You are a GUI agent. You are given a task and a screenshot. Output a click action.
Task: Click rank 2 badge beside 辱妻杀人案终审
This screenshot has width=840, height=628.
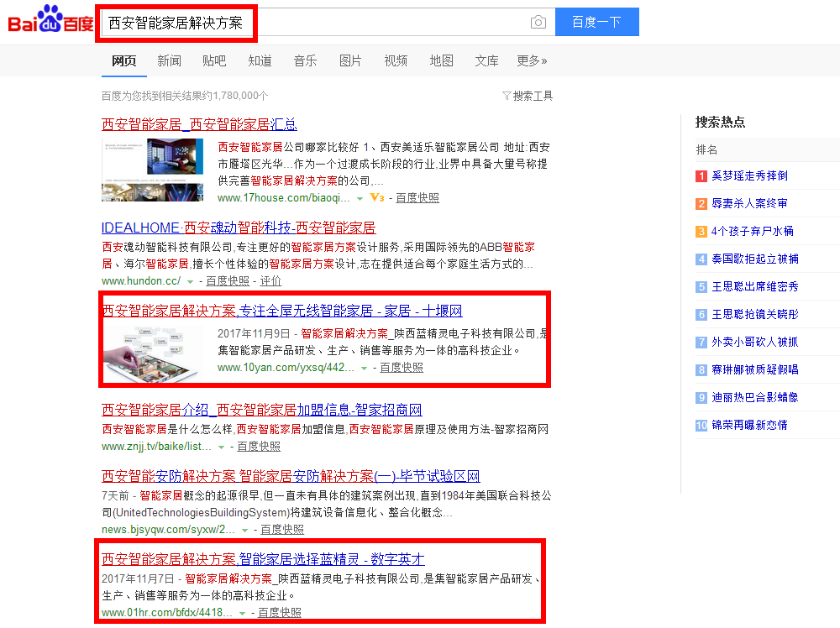click(701, 204)
